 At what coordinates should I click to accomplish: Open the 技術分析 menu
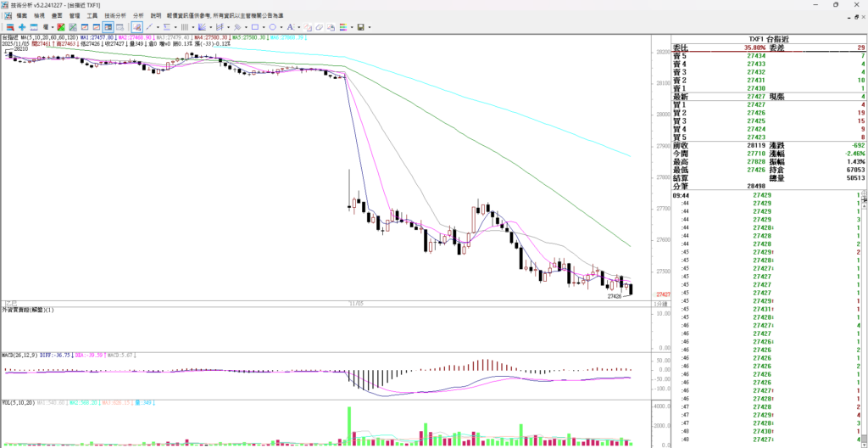(116, 15)
